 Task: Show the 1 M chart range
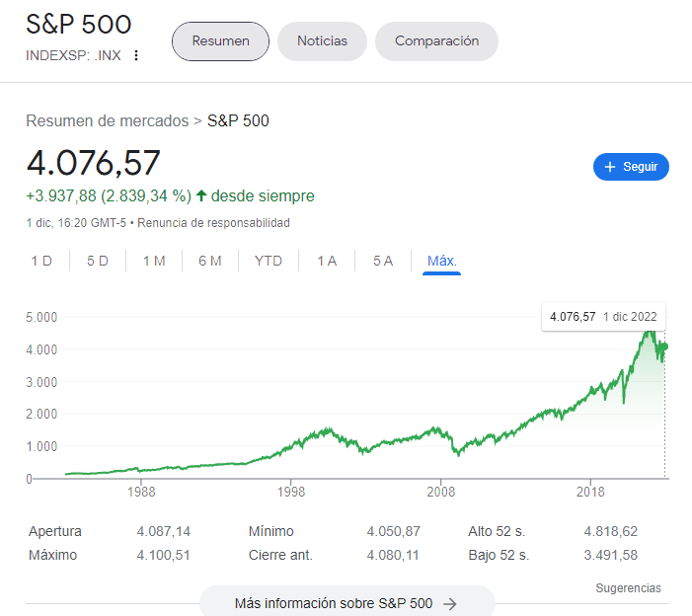[153, 261]
